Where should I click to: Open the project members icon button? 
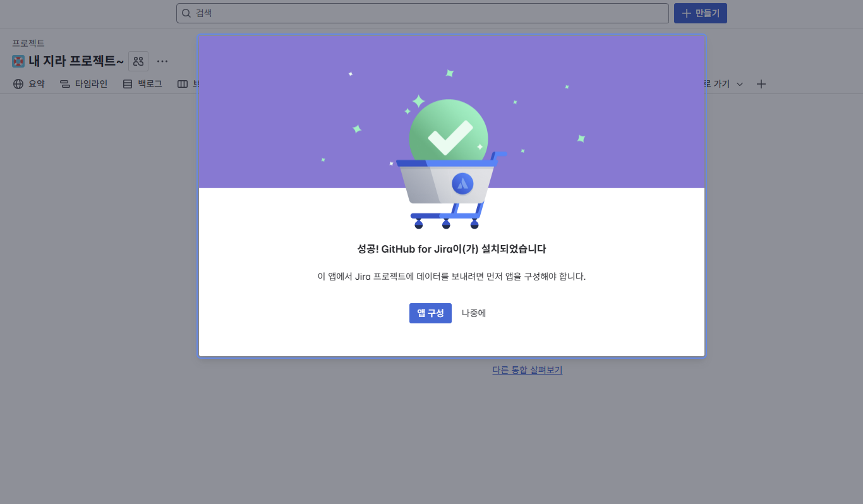coord(138,61)
